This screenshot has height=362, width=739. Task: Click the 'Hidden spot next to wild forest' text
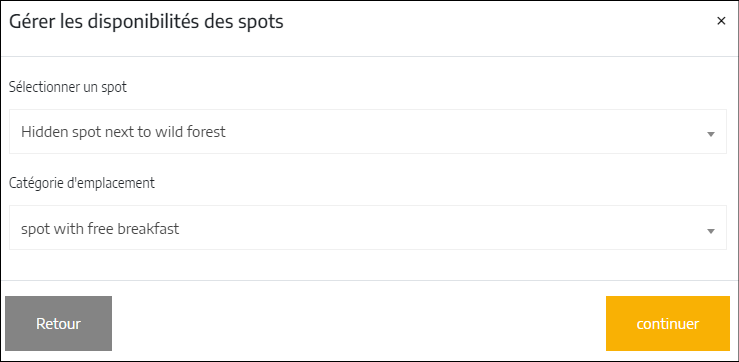[x=123, y=132]
